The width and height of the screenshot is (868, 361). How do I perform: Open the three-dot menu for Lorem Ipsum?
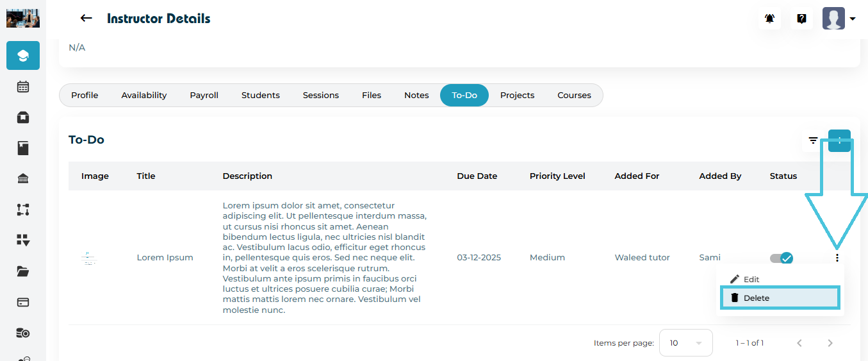pyautogui.click(x=837, y=258)
